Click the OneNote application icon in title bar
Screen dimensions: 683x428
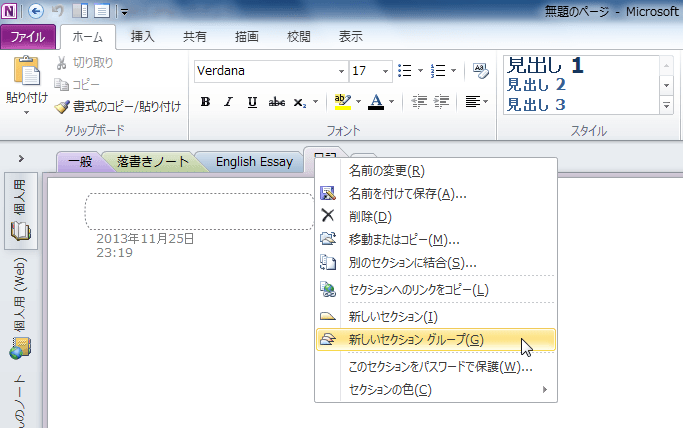point(9,10)
